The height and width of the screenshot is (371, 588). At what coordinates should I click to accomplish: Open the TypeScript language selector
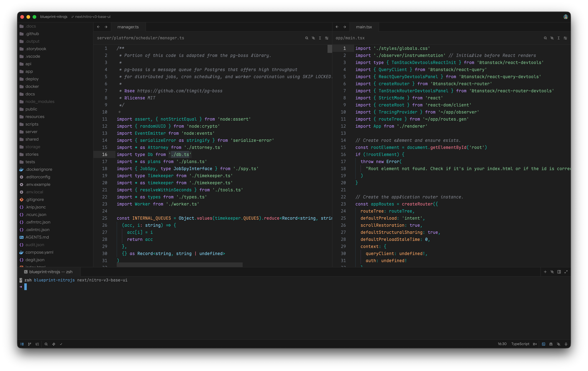520,344
